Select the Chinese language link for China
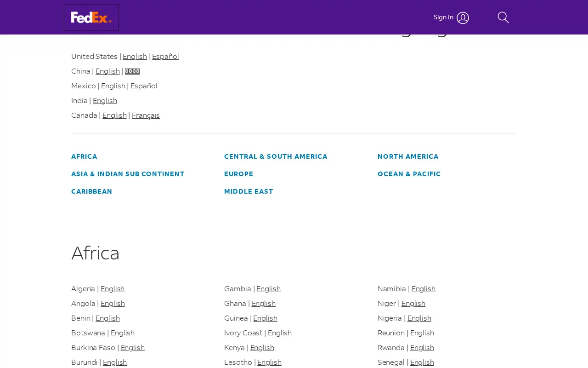 click(x=132, y=71)
